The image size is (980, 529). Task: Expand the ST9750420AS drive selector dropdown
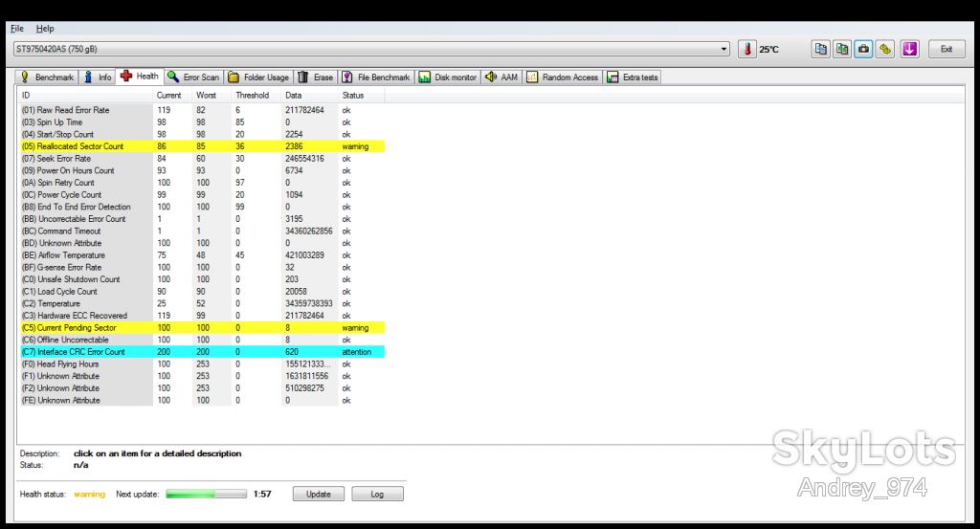(x=724, y=49)
